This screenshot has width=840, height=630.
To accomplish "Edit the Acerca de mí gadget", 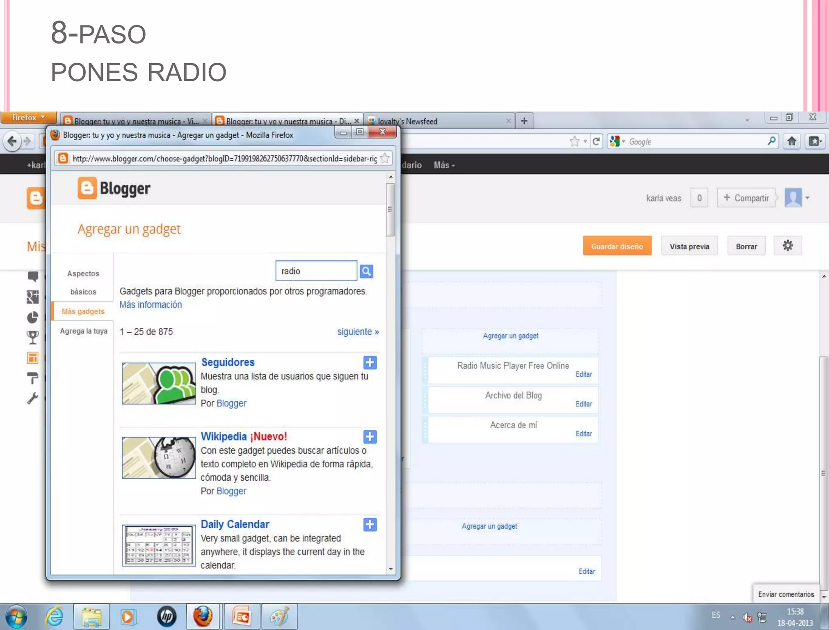I will coord(583,434).
